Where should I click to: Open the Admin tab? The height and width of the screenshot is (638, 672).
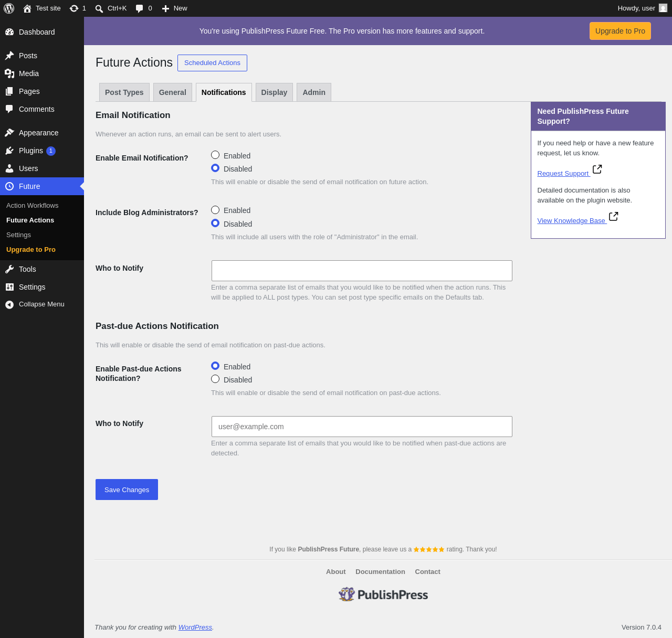coord(314,92)
